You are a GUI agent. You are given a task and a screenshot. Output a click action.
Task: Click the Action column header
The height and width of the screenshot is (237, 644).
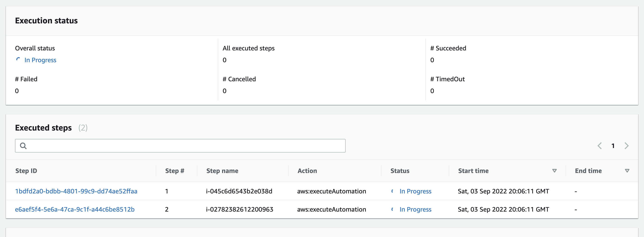point(307,171)
